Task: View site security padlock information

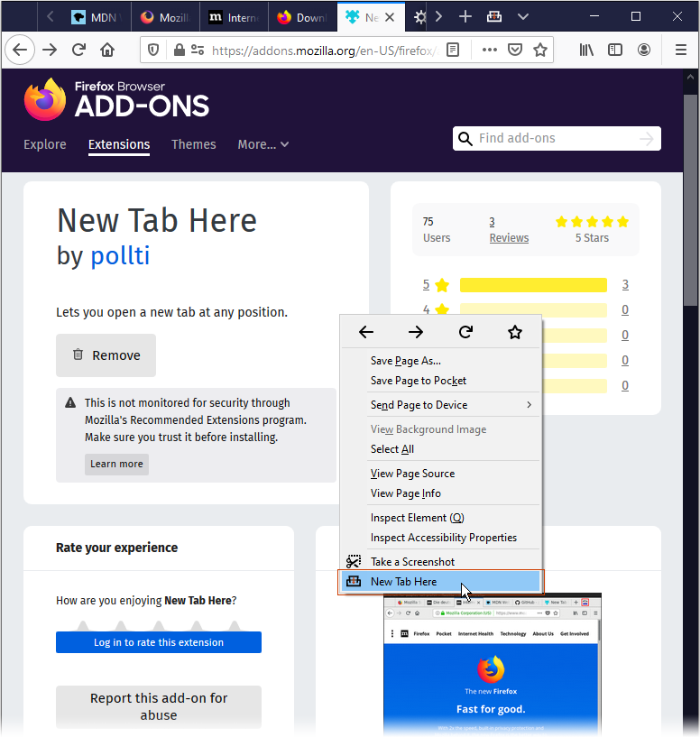Action: click(180, 50)
